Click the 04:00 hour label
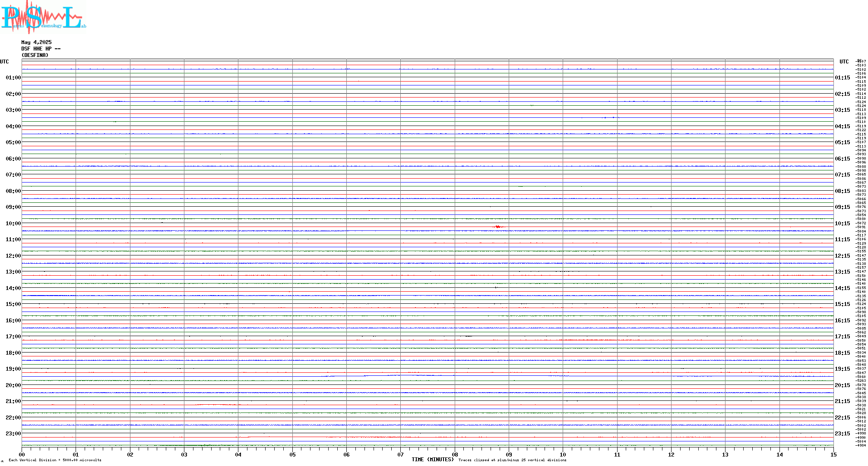The image size is (868, 466). tap(13, 126)
